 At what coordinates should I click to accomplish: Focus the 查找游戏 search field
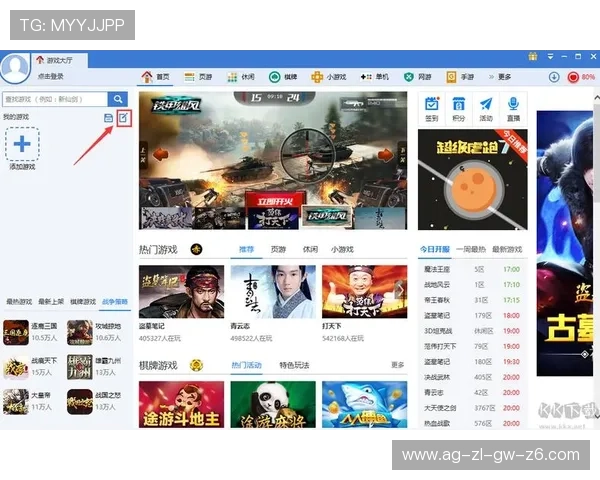pyautogui.click(x=55, y=99)
